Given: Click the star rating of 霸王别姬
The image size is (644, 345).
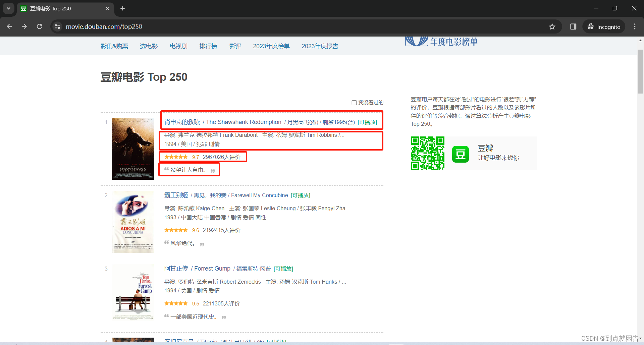Looking at the screenshot, I should [176, 230].
